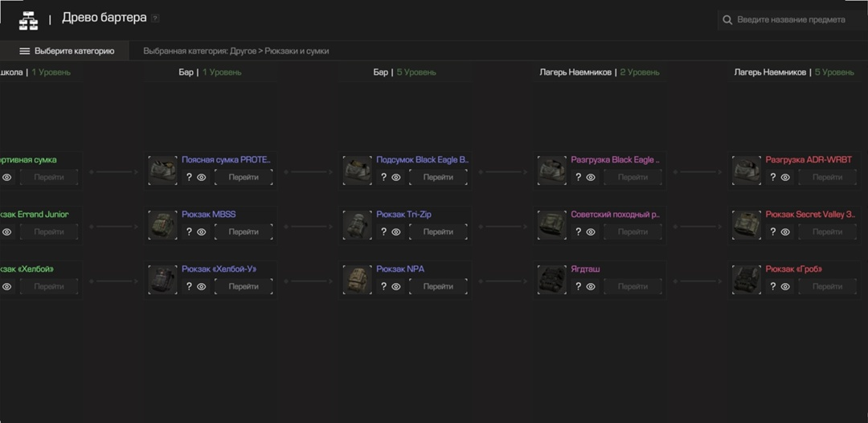Toggle eye for Рюкзак Errand Junior
The image size is (868, 423).
[6, 232]
